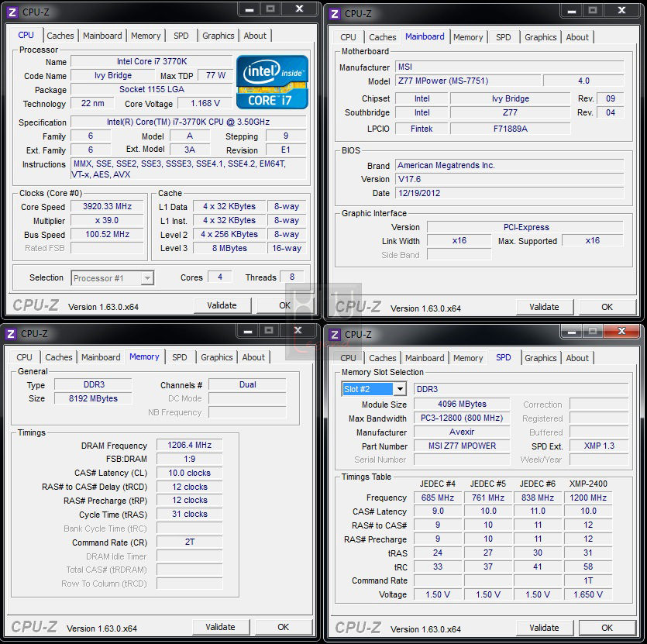Select SPD tab in the Mainboard window
Viewport: 647px width, 644px height.
coord(504,37)
